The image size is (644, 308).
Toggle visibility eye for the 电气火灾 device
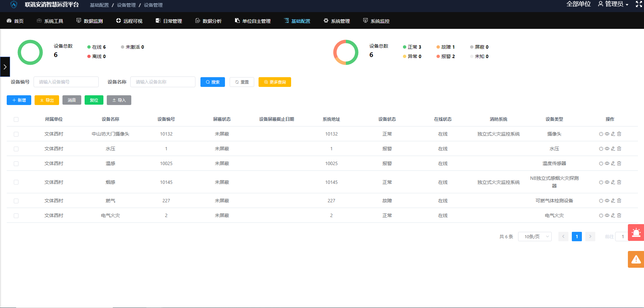(x=607, y=215)
